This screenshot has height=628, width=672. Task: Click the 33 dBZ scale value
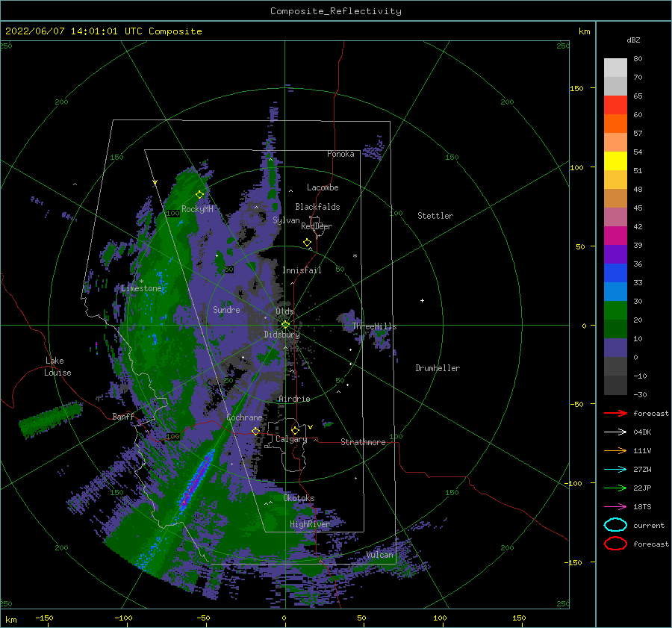click(638, 282)
